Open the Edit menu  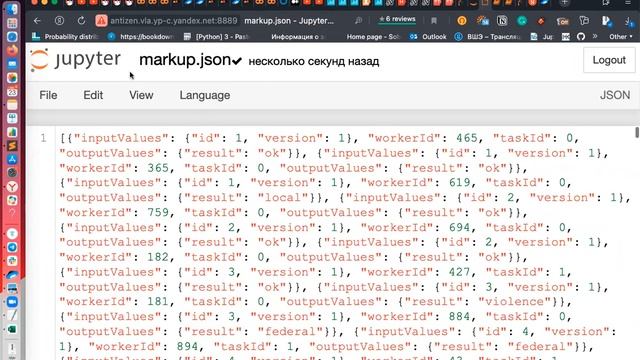coord(93,95)
